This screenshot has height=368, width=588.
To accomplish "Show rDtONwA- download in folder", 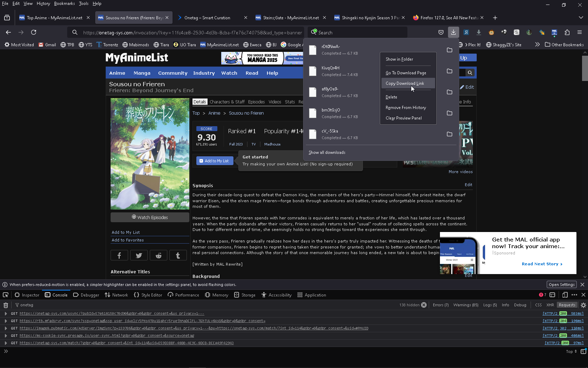I will point(449,50).
